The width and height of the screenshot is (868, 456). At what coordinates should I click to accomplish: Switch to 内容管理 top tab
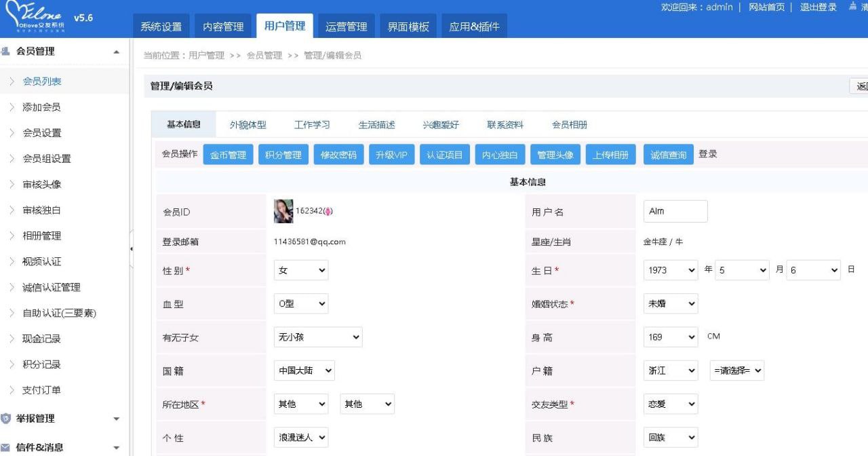pos(223,26)
